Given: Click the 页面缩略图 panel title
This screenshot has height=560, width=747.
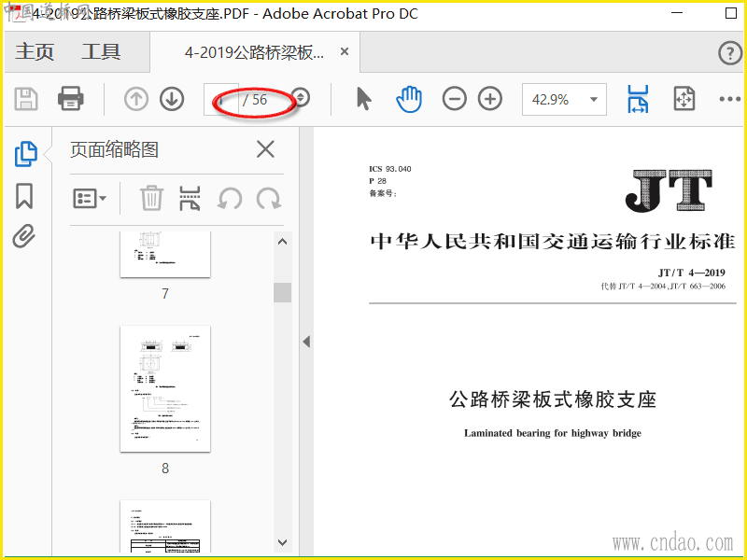Looking at the screenshot, I should [114, 149].
